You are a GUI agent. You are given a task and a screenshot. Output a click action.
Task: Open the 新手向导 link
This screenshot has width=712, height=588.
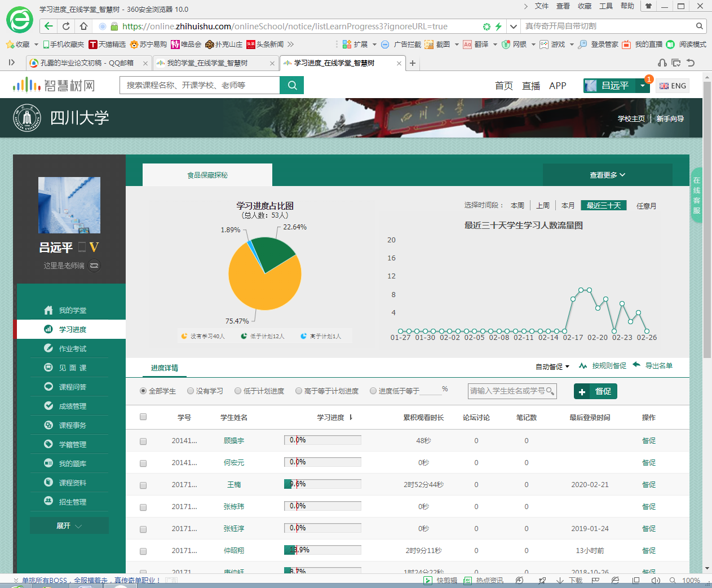670,118
